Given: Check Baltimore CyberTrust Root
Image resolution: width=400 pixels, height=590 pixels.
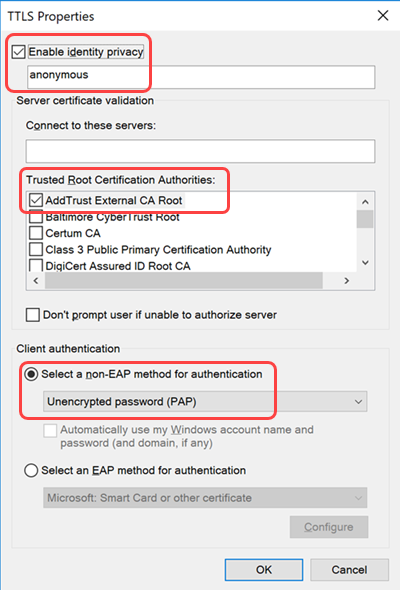Looking at the screenshot, I should click(x=36, y=217).
